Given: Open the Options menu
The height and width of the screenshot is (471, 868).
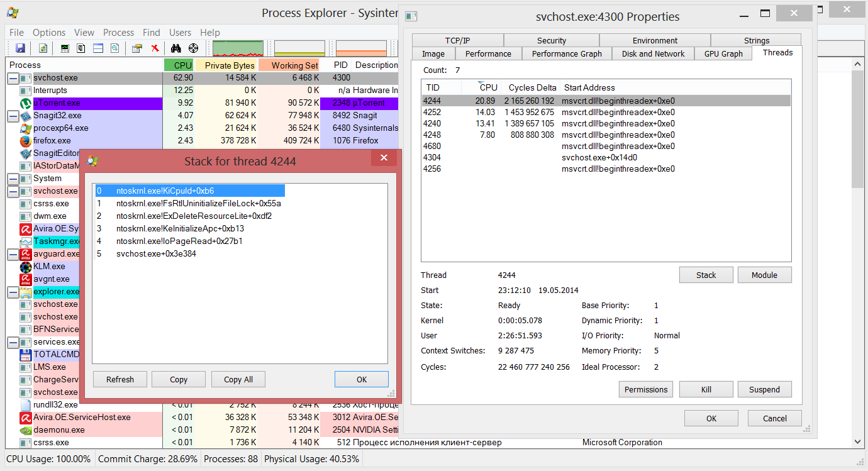Looking at the screenshot, I should pyautogui.click(x=49, y=33).
